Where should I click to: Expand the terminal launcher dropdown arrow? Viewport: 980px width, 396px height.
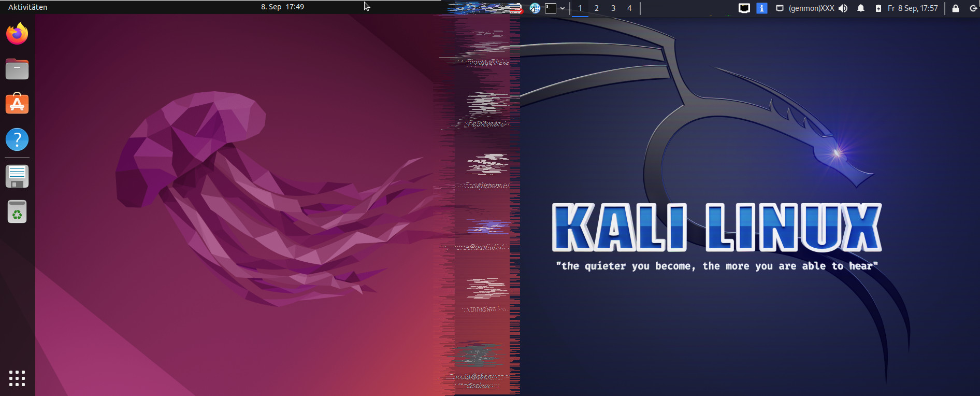click(562, 8)
